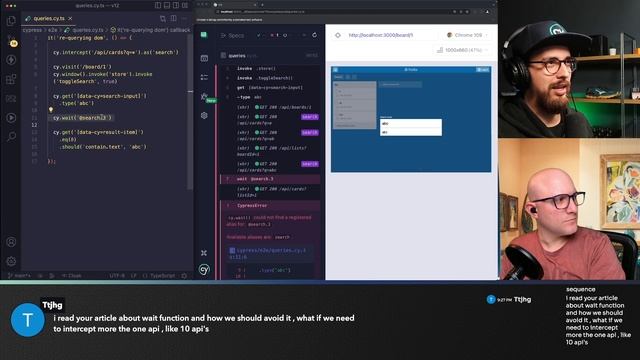Click the passed tests checkmark counter
Image resolution: width=640 pixels, height=360 pixels.
pos(259,35)
